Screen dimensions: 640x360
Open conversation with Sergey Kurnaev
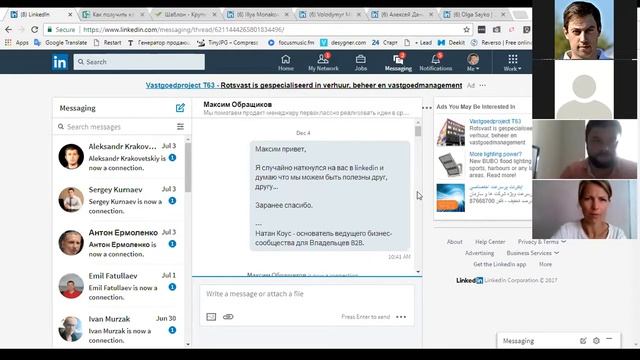118,200
